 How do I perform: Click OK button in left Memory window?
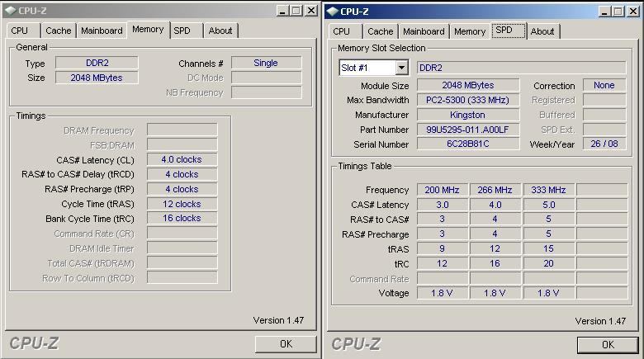click(286, 344)
